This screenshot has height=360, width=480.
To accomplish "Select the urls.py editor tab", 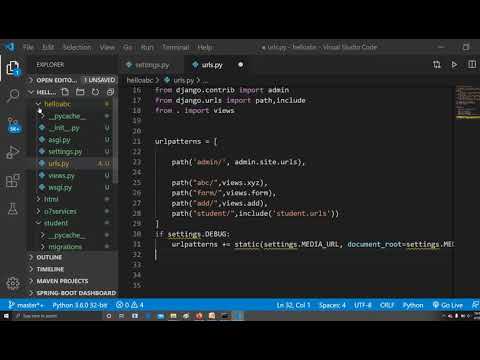I will coord(217,65).
